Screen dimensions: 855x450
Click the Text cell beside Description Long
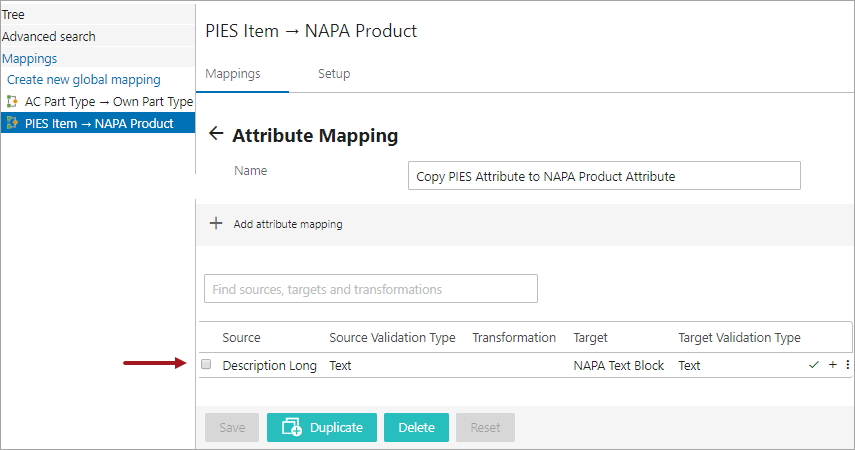coord(340,365)
